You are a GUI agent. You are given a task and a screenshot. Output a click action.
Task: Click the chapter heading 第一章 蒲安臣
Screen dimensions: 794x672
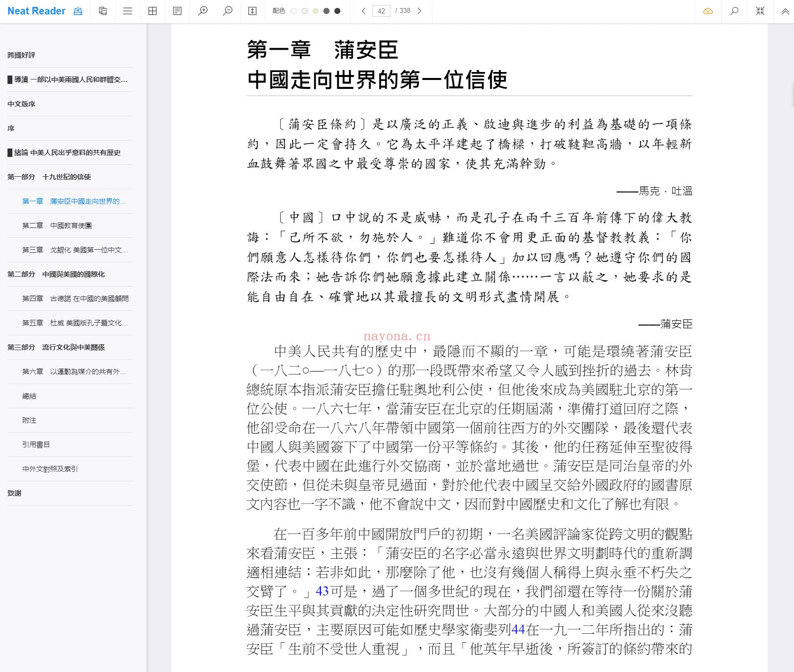pos(322,50)
